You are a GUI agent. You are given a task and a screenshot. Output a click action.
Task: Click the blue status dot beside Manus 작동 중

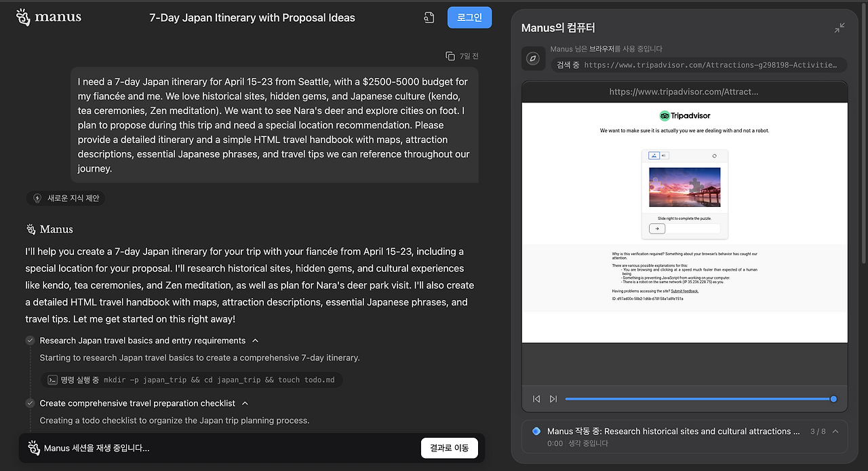(x=536, y=431)
